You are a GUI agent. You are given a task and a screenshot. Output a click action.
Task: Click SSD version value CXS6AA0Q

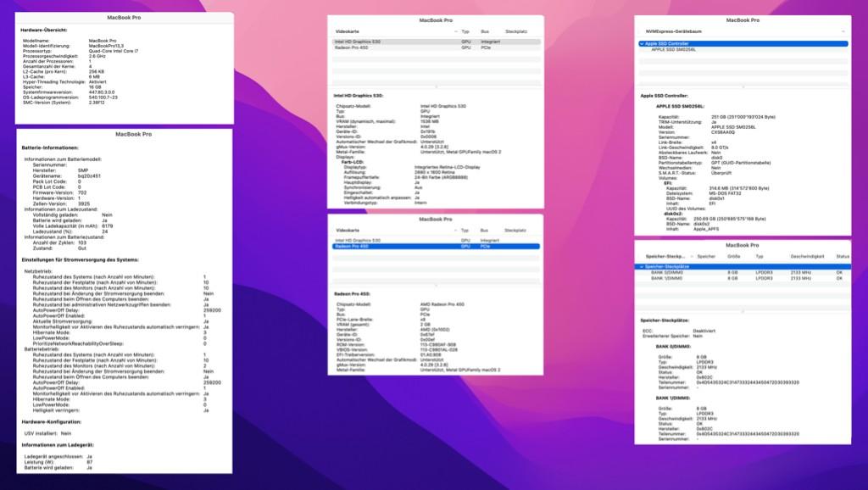pos(722,132)
